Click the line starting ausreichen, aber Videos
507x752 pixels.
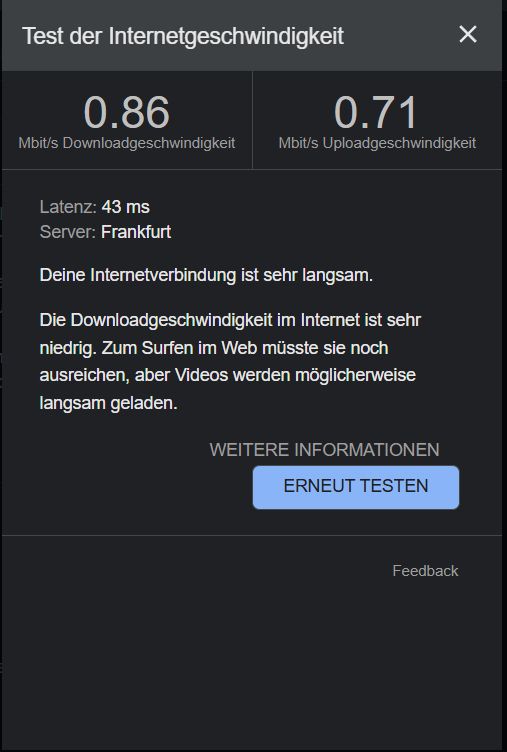pos(227,375)
